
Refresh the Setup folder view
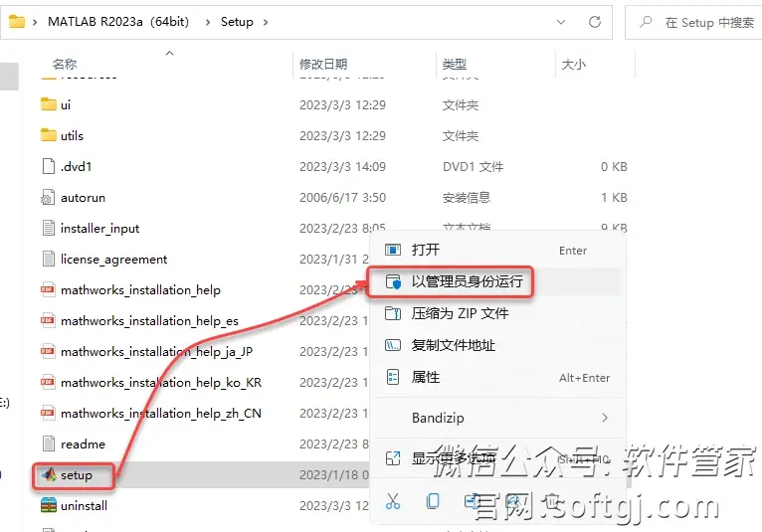595,22
